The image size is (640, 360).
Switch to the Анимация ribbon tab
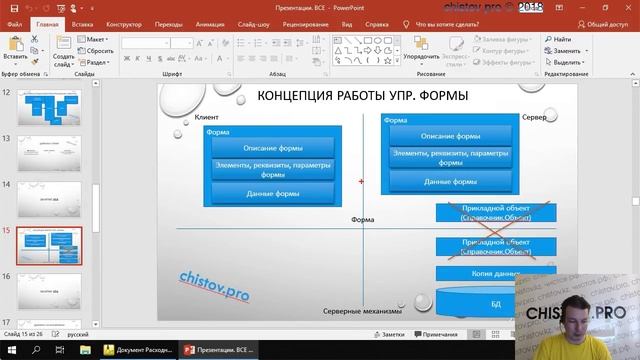210,24
